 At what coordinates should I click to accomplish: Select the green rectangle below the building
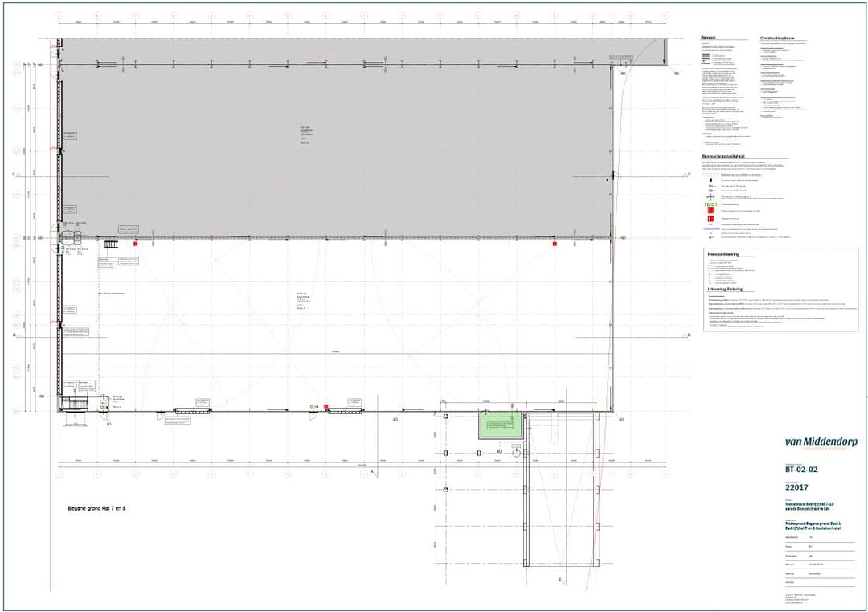501,425
